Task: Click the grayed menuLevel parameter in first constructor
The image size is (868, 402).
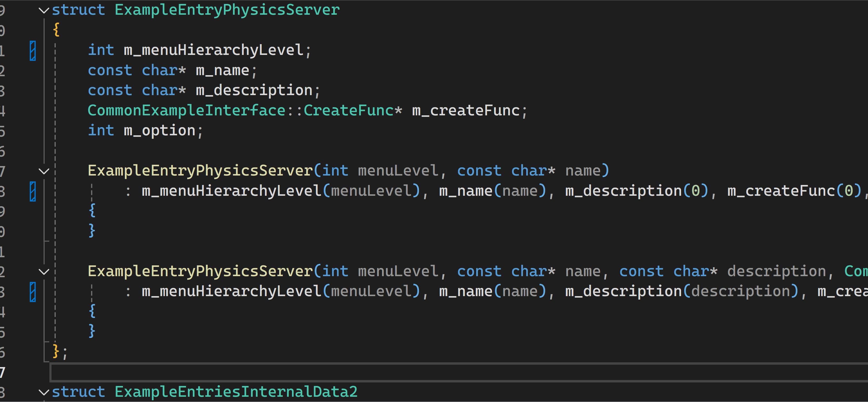Action: coord(398,171)
